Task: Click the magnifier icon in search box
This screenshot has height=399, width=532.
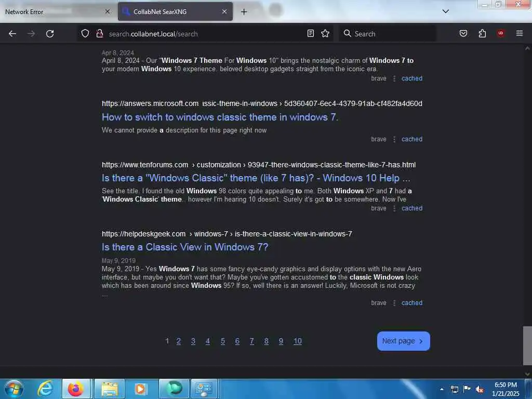Action: tap(347, 33)
